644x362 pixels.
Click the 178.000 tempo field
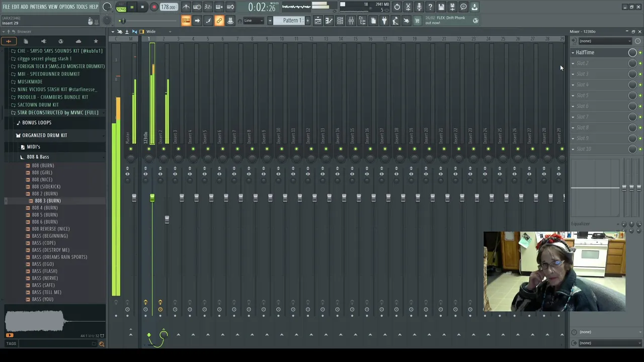[x=168, y=7]
